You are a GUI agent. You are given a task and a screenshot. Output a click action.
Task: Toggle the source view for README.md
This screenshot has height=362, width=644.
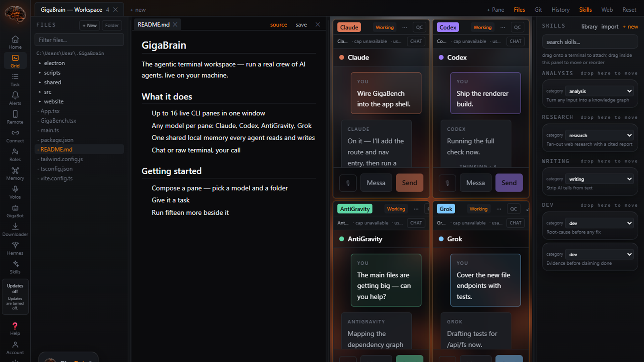pos(279,25)
